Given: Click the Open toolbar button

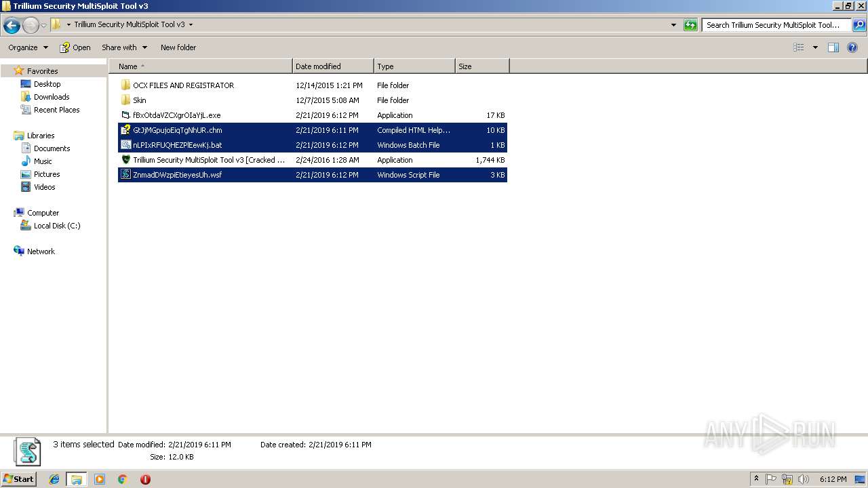Looking at the screenshot, I should (x=75, y=47).
